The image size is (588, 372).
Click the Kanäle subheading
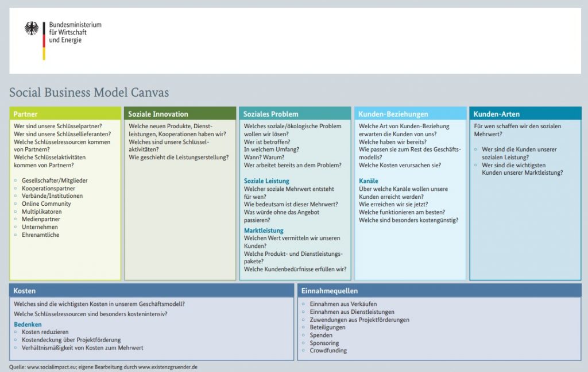pyautogui.click(x=369, y=181)
